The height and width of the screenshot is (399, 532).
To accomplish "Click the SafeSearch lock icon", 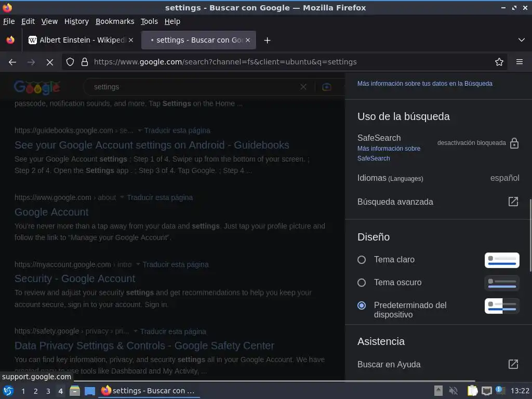I will 514,143.
